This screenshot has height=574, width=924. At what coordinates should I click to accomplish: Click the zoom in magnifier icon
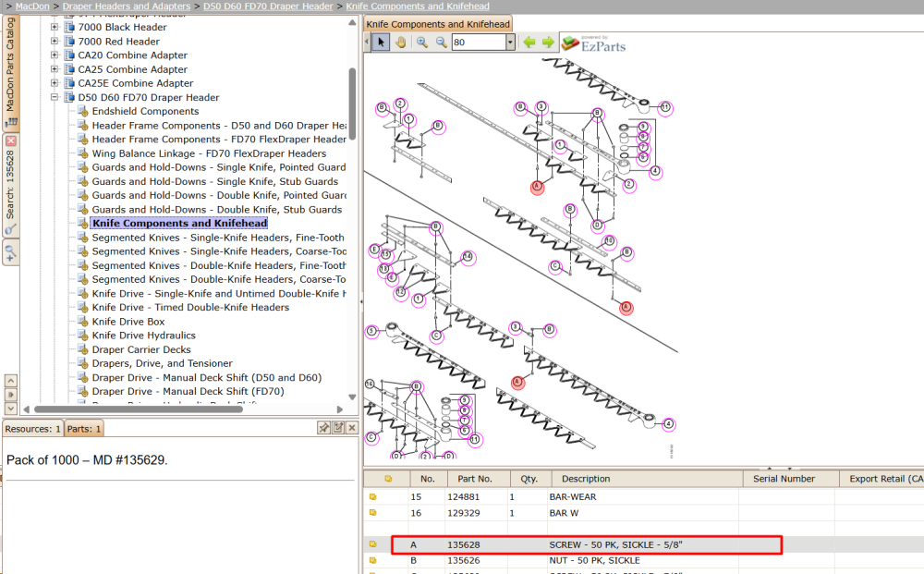click(x=422, y=42)
